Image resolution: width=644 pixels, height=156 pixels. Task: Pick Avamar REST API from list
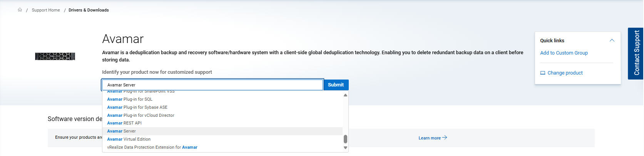tap(124, 123)
